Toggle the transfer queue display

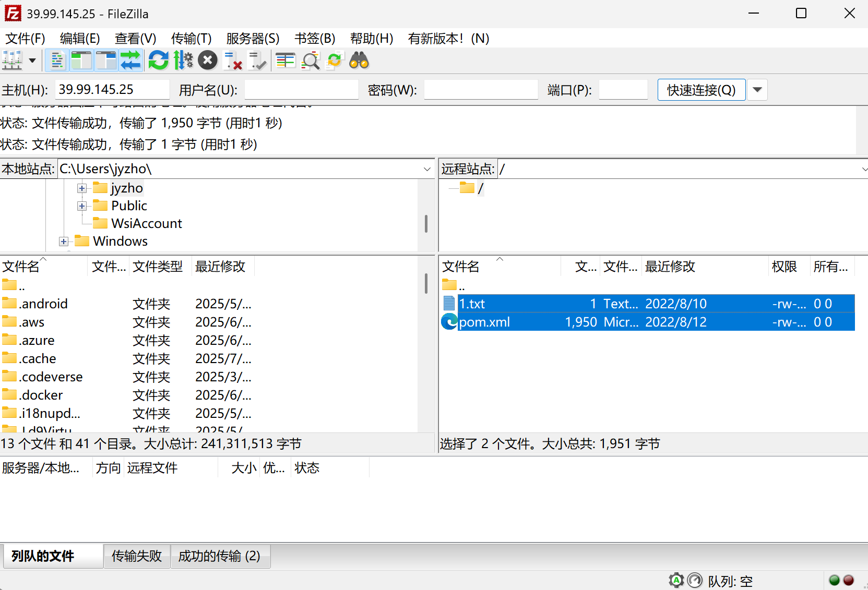[x=130, y=61]
